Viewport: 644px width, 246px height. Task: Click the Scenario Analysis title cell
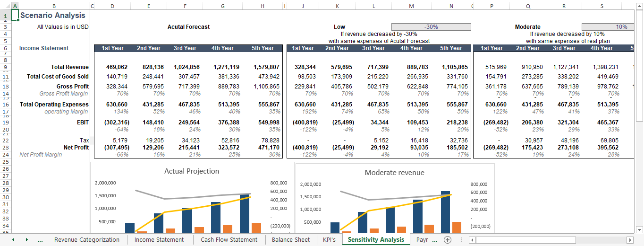pos(53,16)
